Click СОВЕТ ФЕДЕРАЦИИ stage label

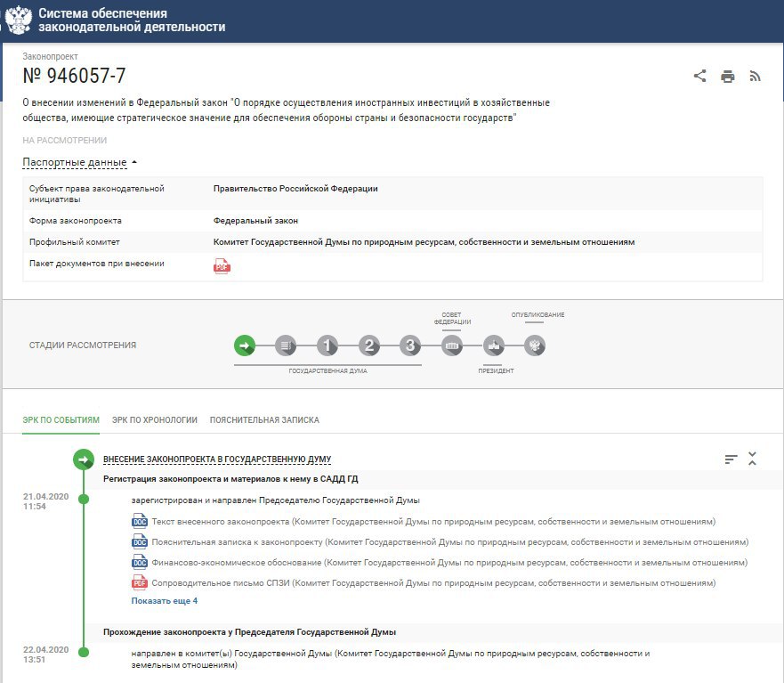pos(452,318)
